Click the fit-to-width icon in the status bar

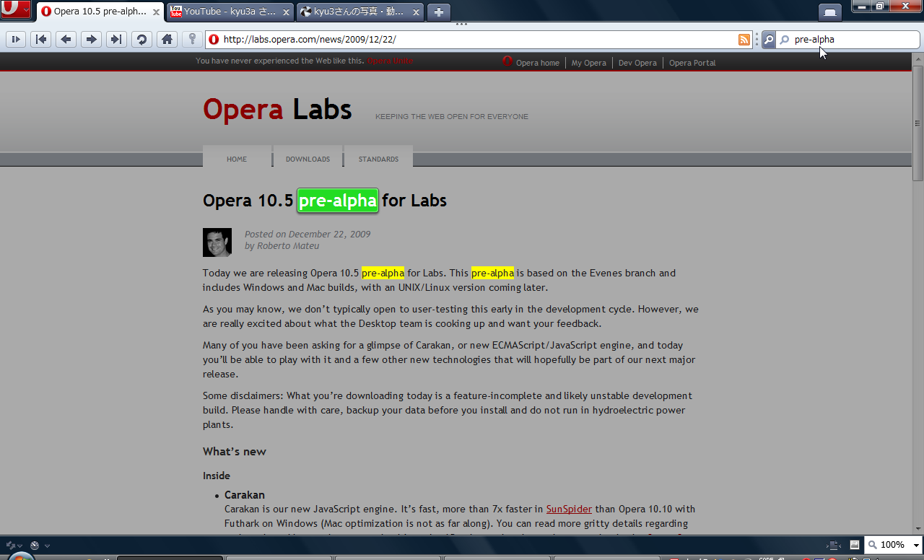click(834, 545)
